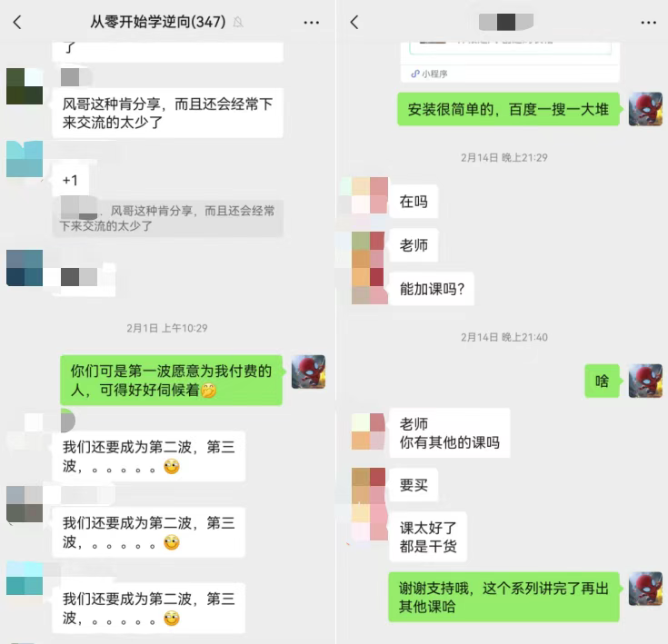Tap the back arrow in the right-hand chat
Viewport: 668px width, 644px height.
coord(354,22)
